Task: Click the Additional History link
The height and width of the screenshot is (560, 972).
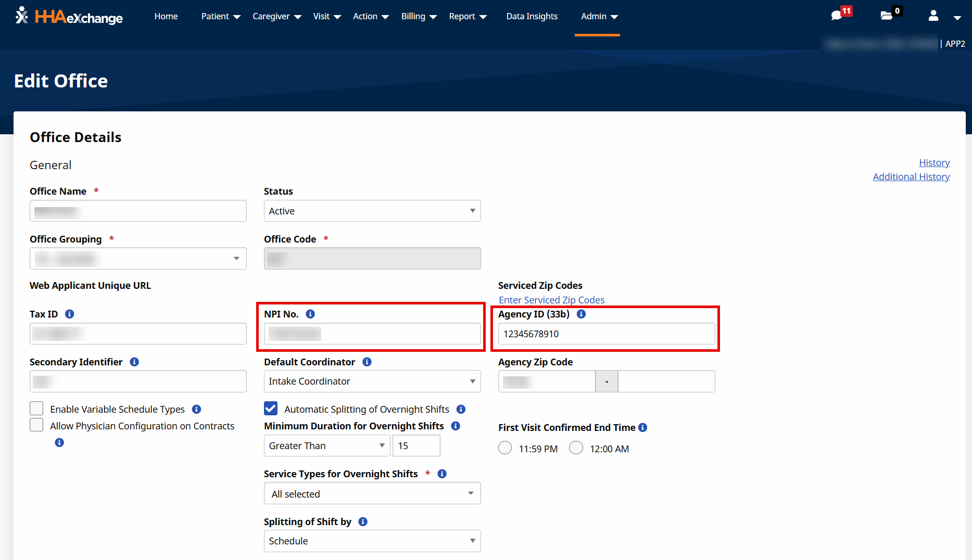Action: [911, 177]
